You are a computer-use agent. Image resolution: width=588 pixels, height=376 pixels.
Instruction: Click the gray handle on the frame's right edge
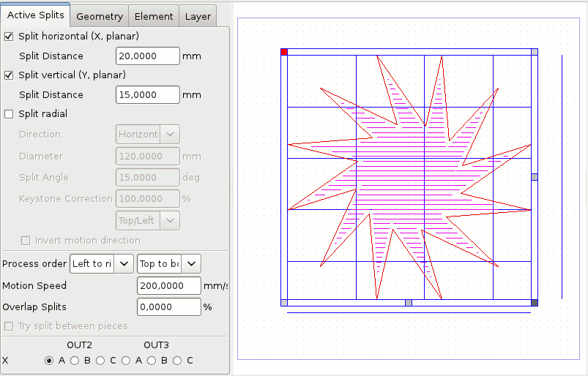click(535, 177)
